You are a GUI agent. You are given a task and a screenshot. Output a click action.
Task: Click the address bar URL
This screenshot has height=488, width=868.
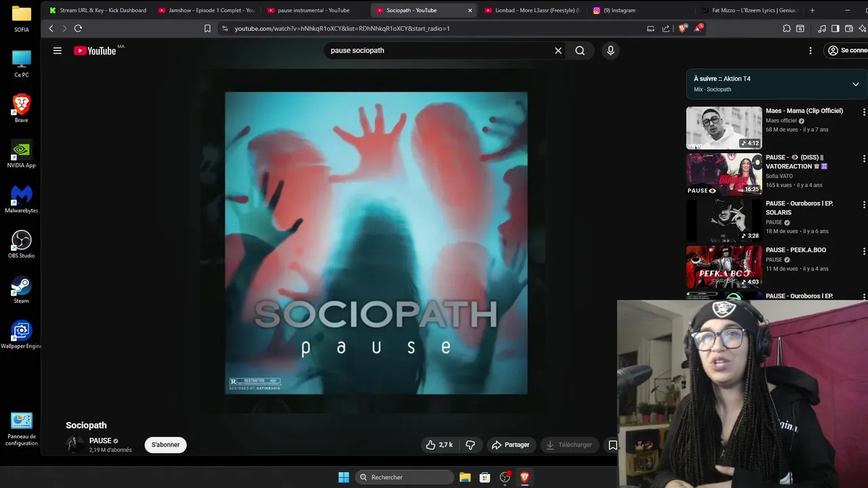pos(342,28)
